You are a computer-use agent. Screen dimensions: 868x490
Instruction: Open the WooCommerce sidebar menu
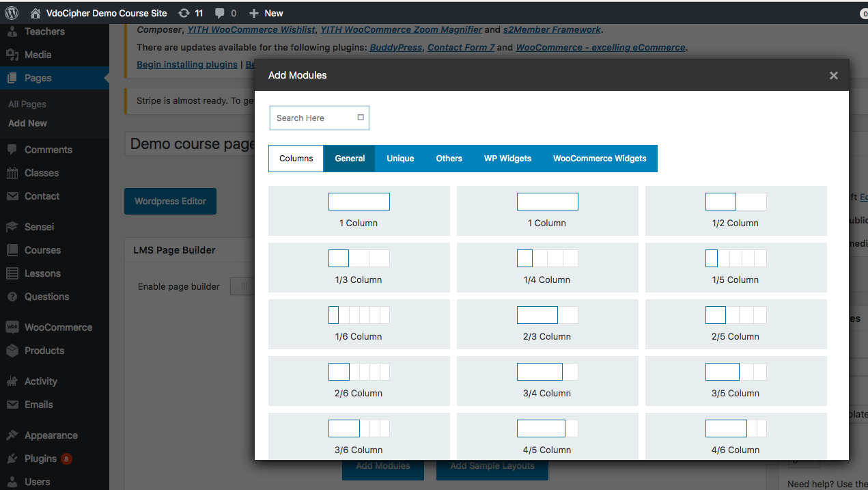pyautogui.click(x=58, y=327)
